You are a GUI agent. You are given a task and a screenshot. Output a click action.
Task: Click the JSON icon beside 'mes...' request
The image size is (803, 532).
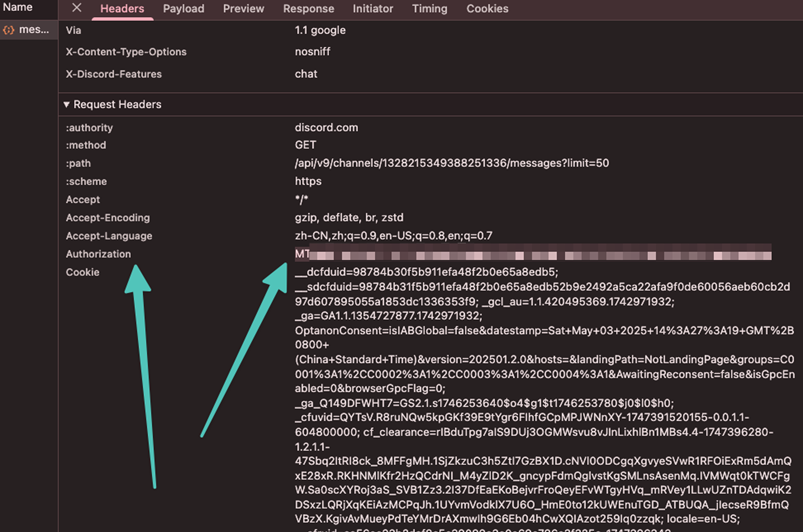point(8,30)
